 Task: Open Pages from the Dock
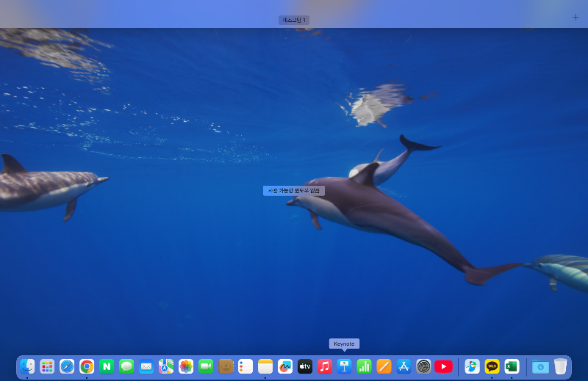[384, 366]
